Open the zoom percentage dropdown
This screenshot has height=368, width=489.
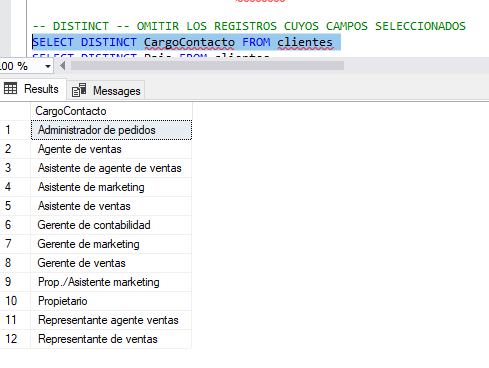48,66
